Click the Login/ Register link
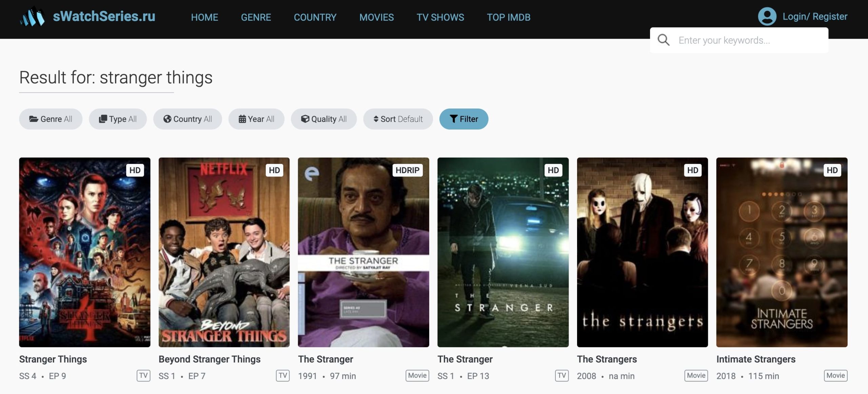This screenshot has width=868, height=394. [x=815, y=17]
